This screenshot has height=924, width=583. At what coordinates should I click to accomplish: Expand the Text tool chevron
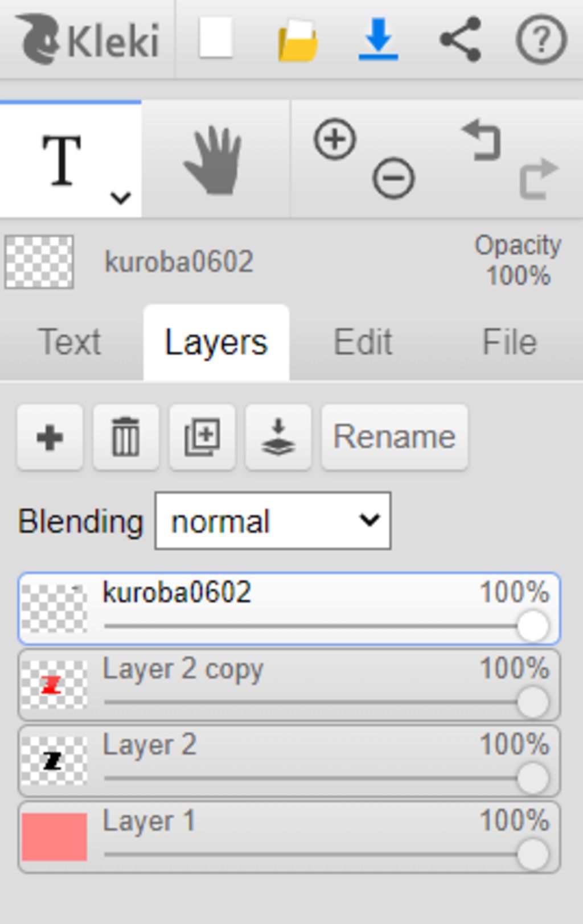pos(121,198)
